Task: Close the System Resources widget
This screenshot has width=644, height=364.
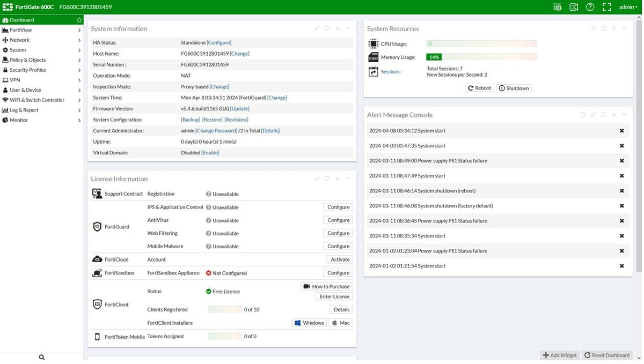Action: [x=613, y=28]
